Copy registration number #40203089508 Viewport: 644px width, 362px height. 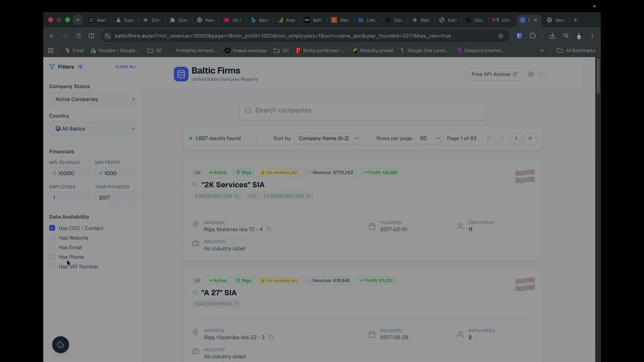[x=236, y=304]
